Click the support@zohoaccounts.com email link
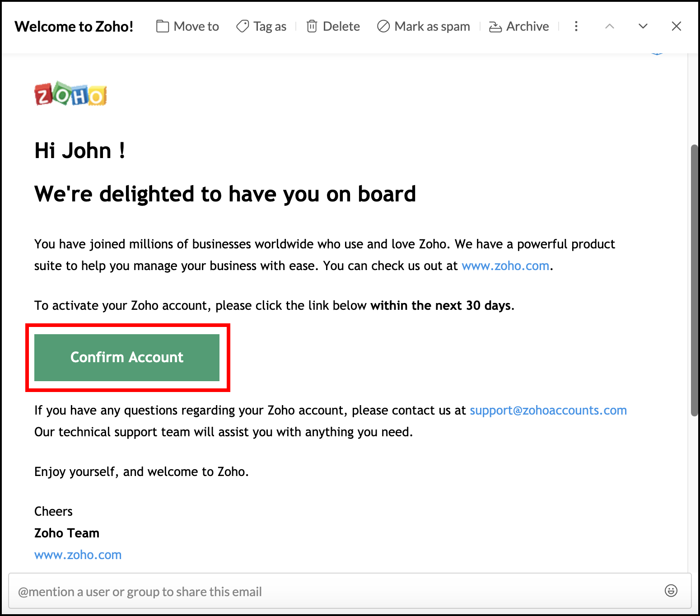The width and height of the screenshot is (700, 616). pyautogui.click(x=548, y=411)
